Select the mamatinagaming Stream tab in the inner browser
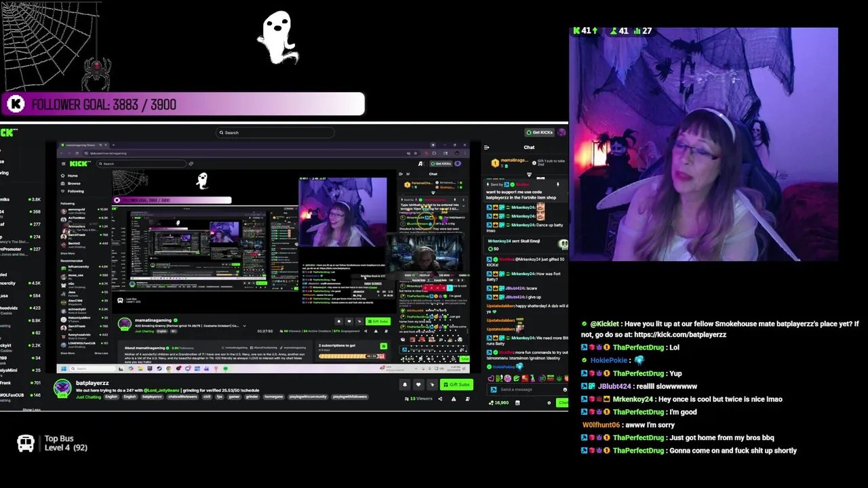Image resolution: width=868 pixels, height=488 pixels. tap(83, 145)
